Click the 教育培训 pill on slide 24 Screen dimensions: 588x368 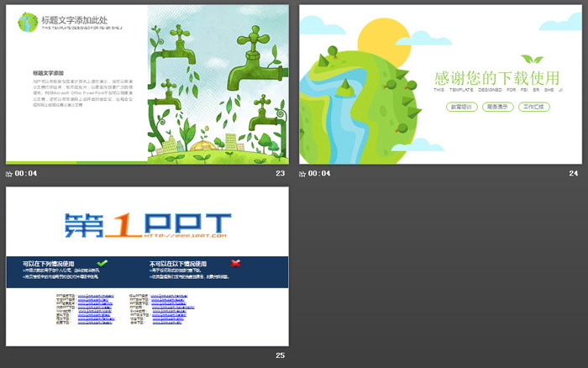462,107
